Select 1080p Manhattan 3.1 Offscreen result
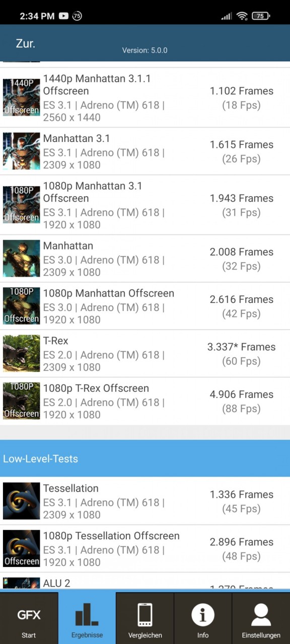Image resolution: width=290 pixels, height=644 pixels. pyautogui.click(x=145, y=205)
